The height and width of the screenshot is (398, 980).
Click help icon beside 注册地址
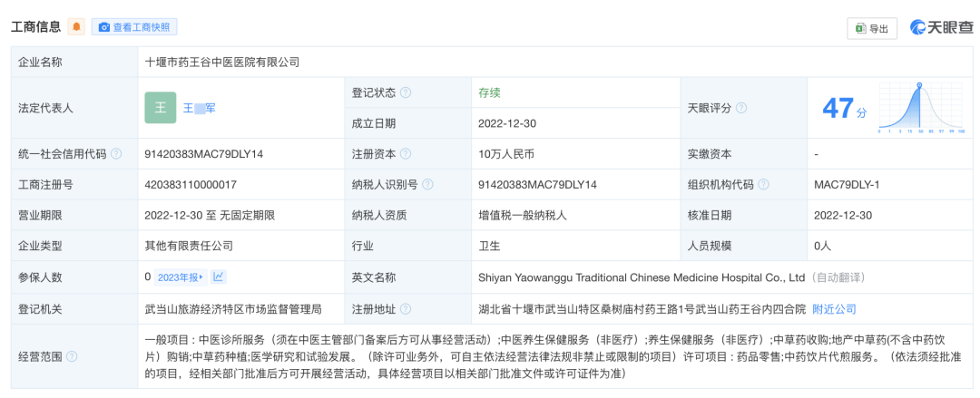(406, 309)
